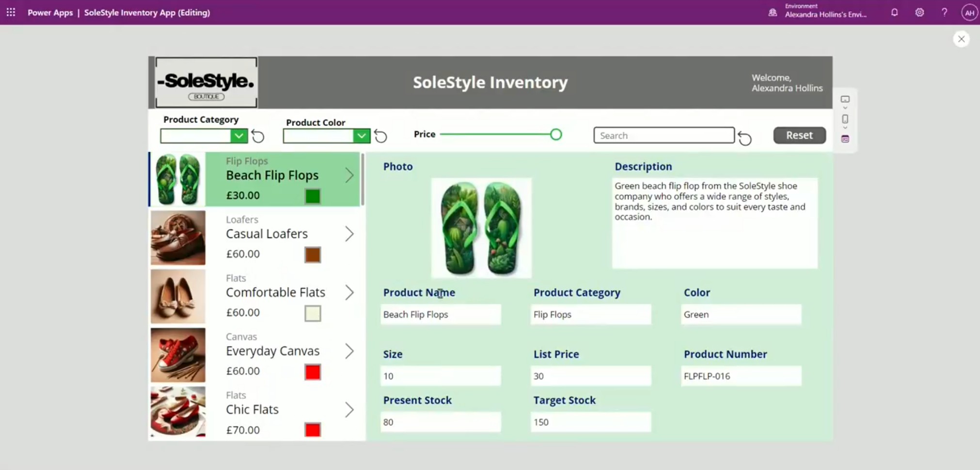Screen dimensions: 980x470
Task: Open the Power Apps app launcher grid
Action: pyautogui.click(x=11, y=12)
